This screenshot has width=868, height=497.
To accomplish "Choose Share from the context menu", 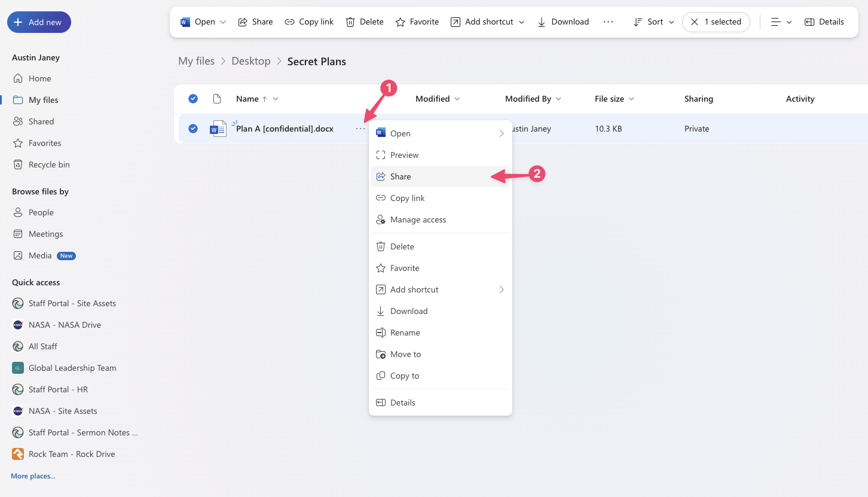I will [x=401, y=176].
